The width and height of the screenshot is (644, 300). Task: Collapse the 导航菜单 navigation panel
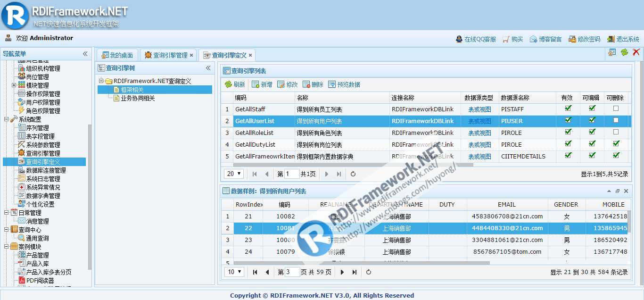[85, 54]
